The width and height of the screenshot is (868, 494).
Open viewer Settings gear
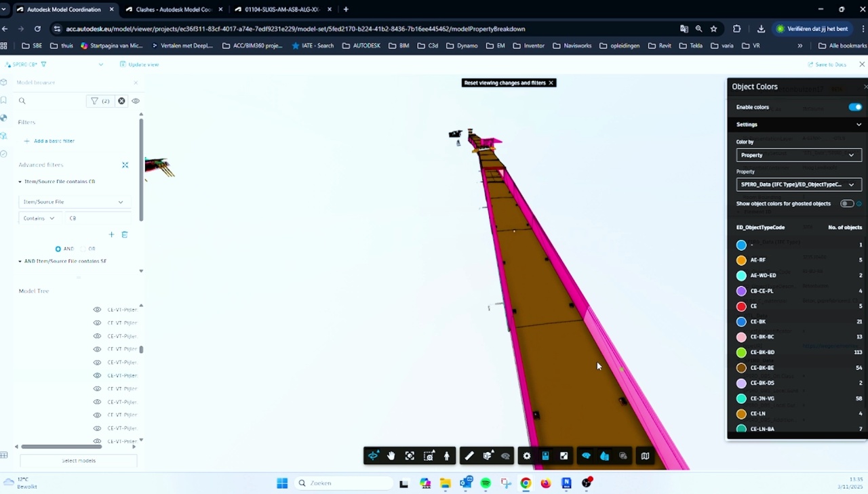[x=527, y=456]
